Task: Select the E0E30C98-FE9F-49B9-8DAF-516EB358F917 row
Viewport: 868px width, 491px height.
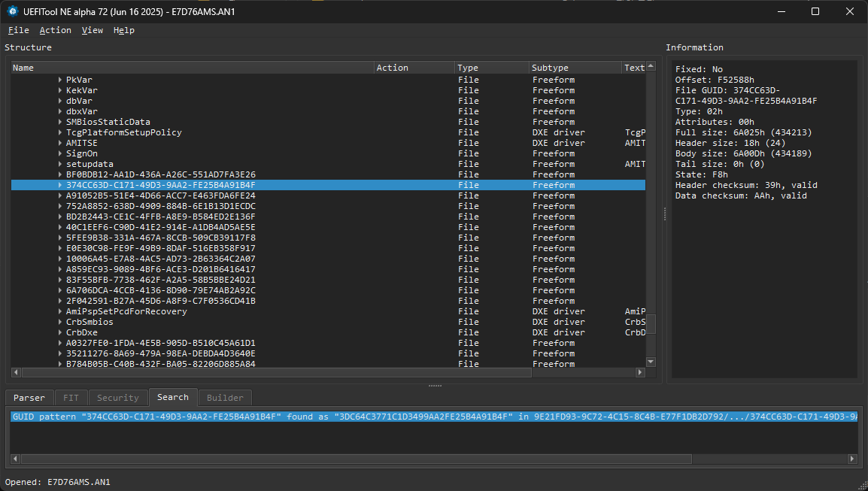Action: pyautogui.click(x=328, y=248)
